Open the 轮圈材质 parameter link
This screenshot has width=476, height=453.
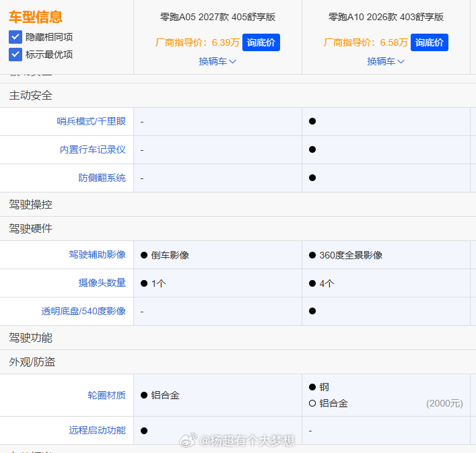pyautogui.click(x=107, y=395)
